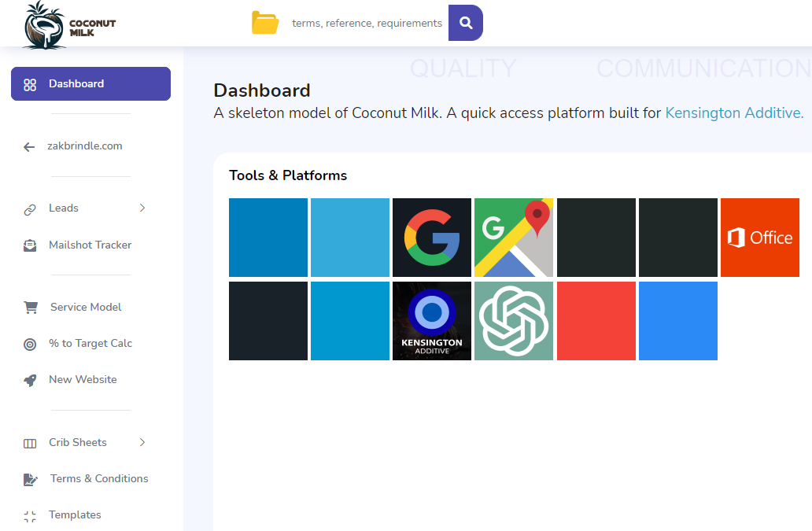Follow the Kensington Additive link
Screen dimensions: 812x531
[734, 112]
